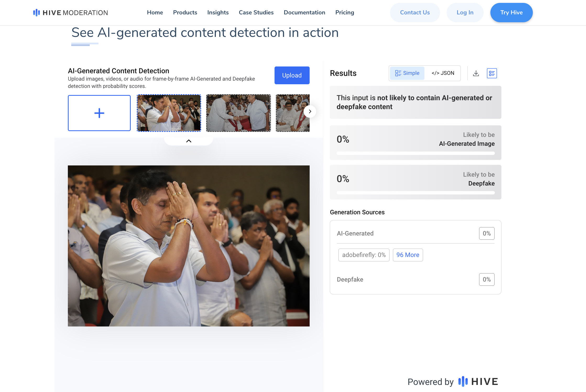This screenshot has width=586, height=392.
Task: Select the praying man thumbnail
Action: (x=169, y=113)
